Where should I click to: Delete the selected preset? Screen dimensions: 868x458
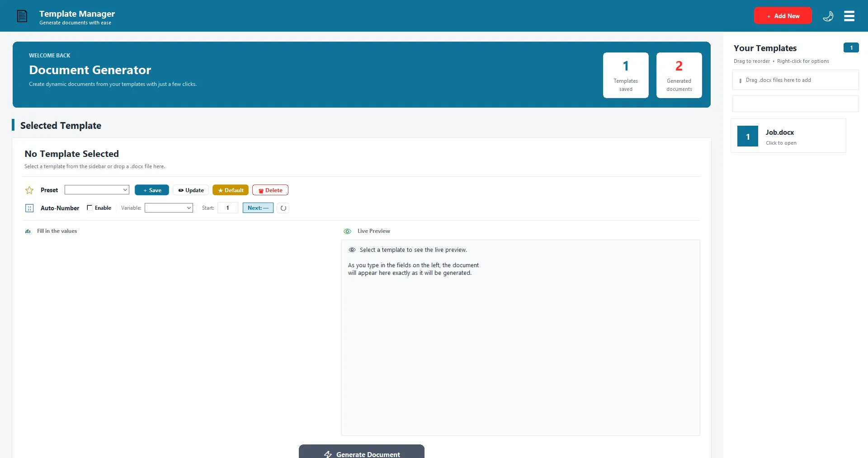tap(270, 190)
